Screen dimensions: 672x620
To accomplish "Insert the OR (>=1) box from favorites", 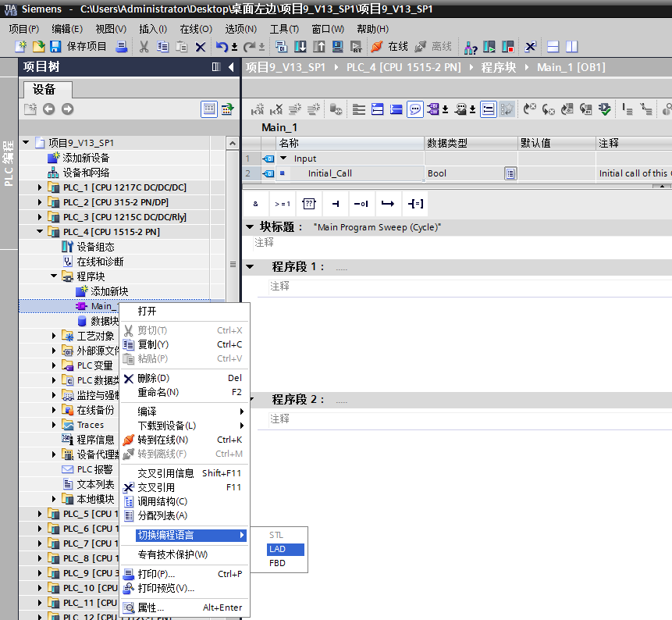I will 283,204.
